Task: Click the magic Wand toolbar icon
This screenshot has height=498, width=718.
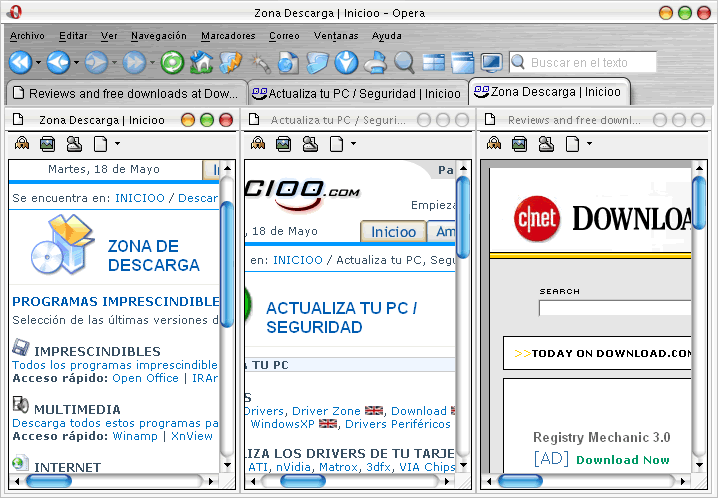Action: pyautogui.click(x=260, y=62)
